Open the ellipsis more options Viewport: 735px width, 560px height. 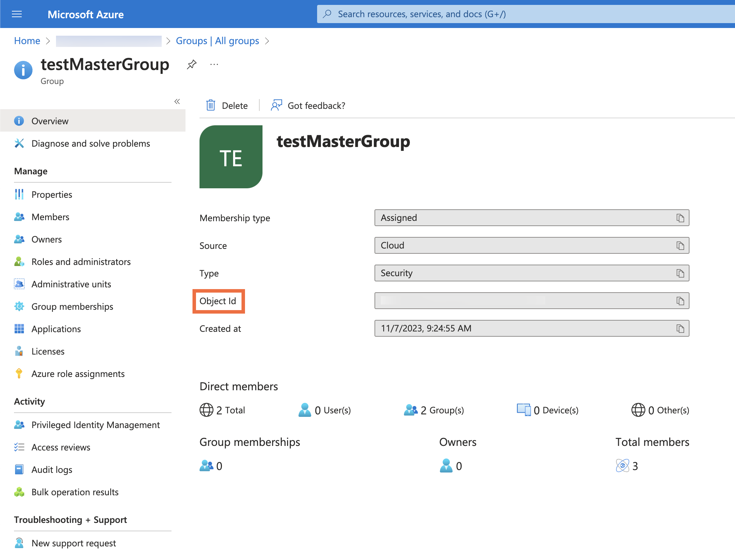pos(214,64)
